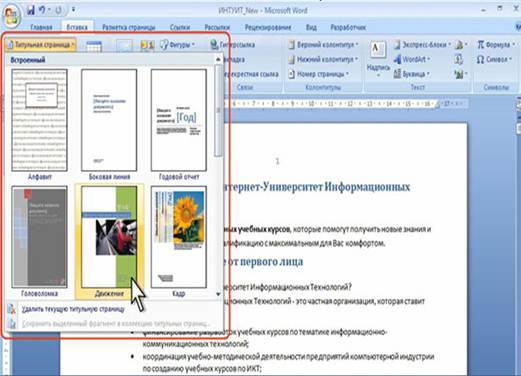Click the Колонтитулы group label
The width and height of the screenshot is (521, 376).
[323, 87]
